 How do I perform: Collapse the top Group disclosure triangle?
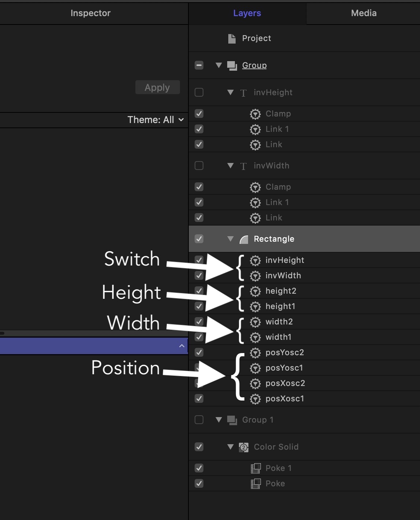tap(219, 66)
